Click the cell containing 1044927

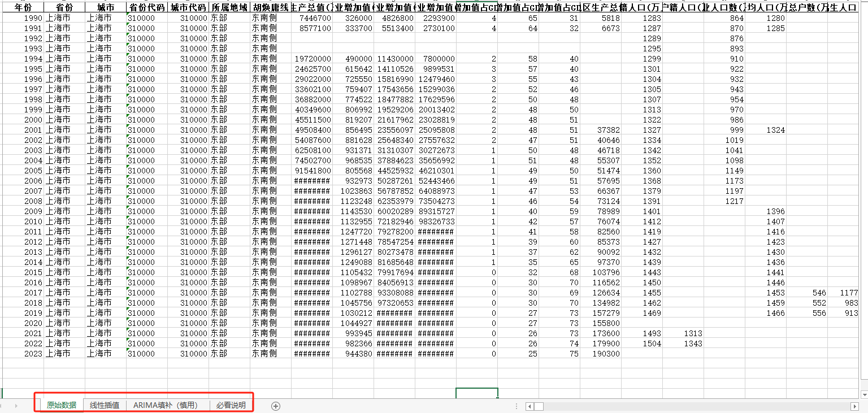click(353, 323)
